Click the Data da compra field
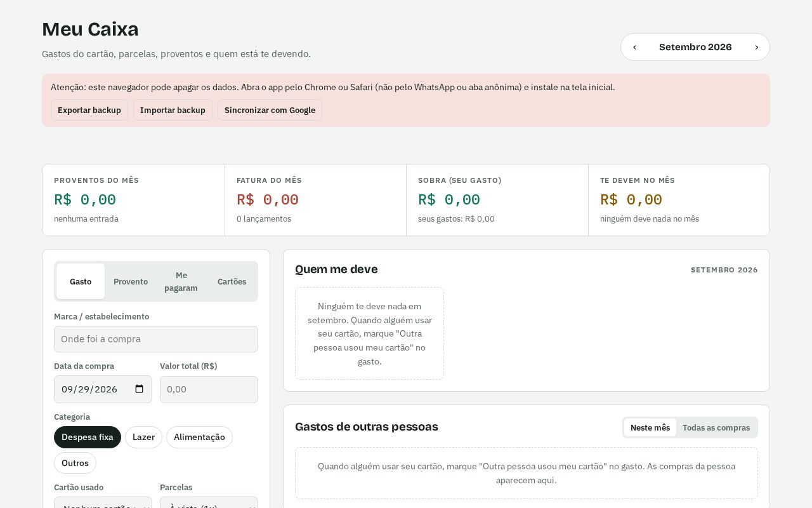 click(x=103, y=389)
